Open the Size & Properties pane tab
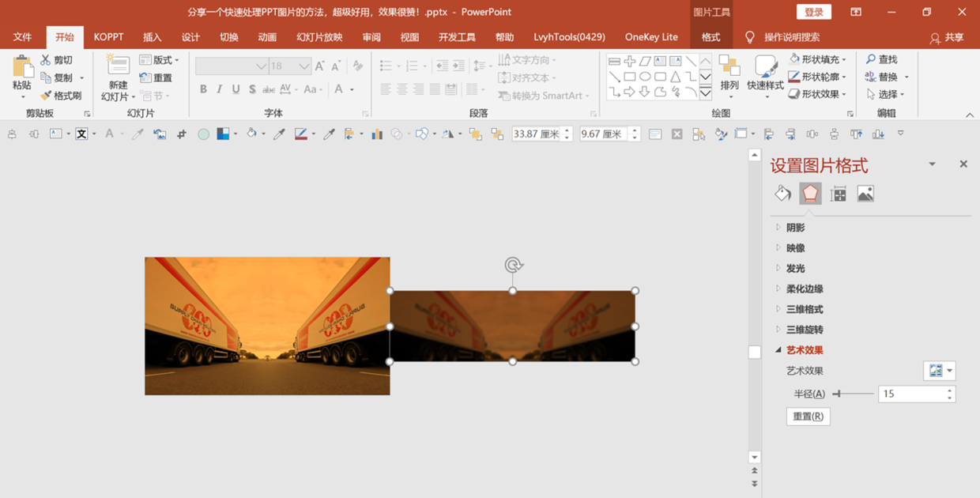Viewport: 980px width, 498px height. (839, 194)
